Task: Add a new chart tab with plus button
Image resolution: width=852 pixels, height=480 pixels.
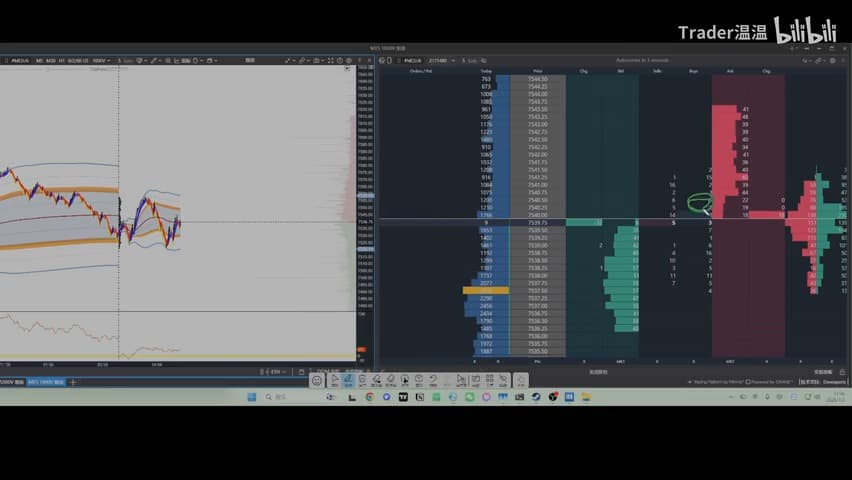Action: coord(73,382)
